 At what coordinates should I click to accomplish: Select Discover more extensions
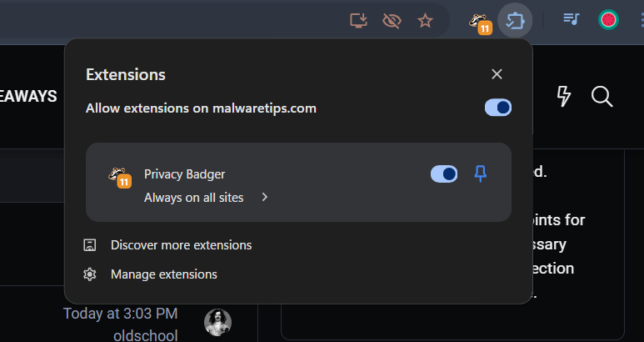(181, 244)
